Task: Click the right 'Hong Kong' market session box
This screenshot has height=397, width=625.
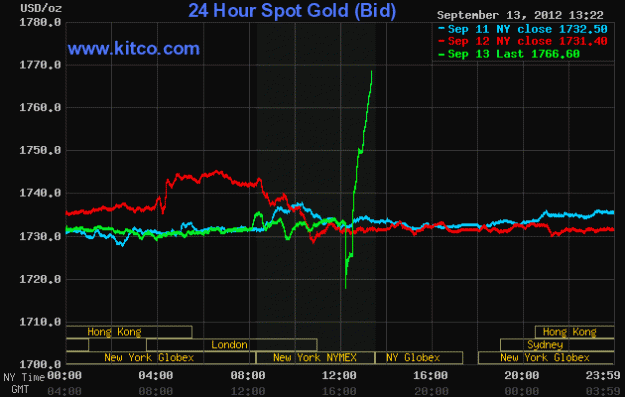Action: click(574, 332)
